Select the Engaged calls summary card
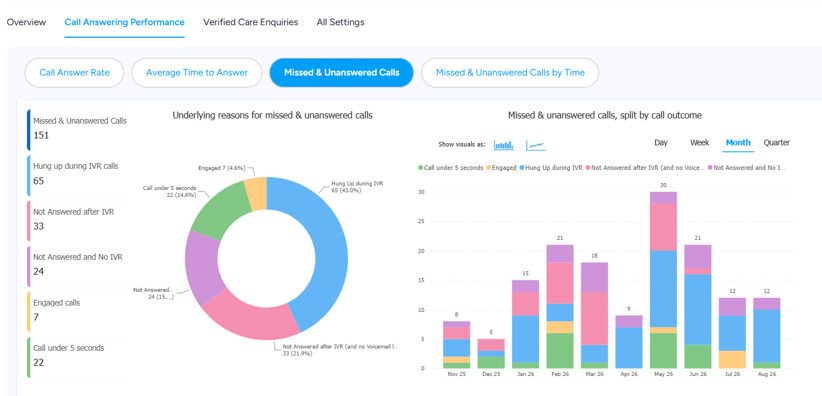This screenshot has width=822, height=396. click(78, 311)
